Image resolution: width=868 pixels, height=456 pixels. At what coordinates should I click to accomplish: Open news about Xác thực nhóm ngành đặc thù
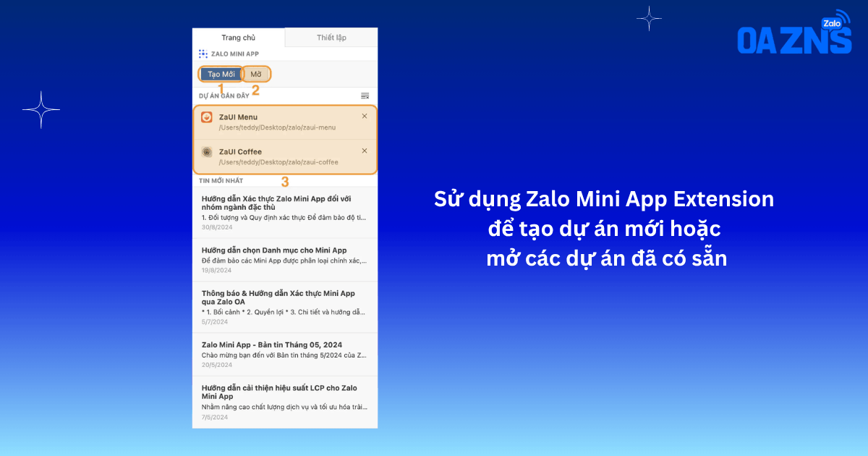[x=285, y=213]
